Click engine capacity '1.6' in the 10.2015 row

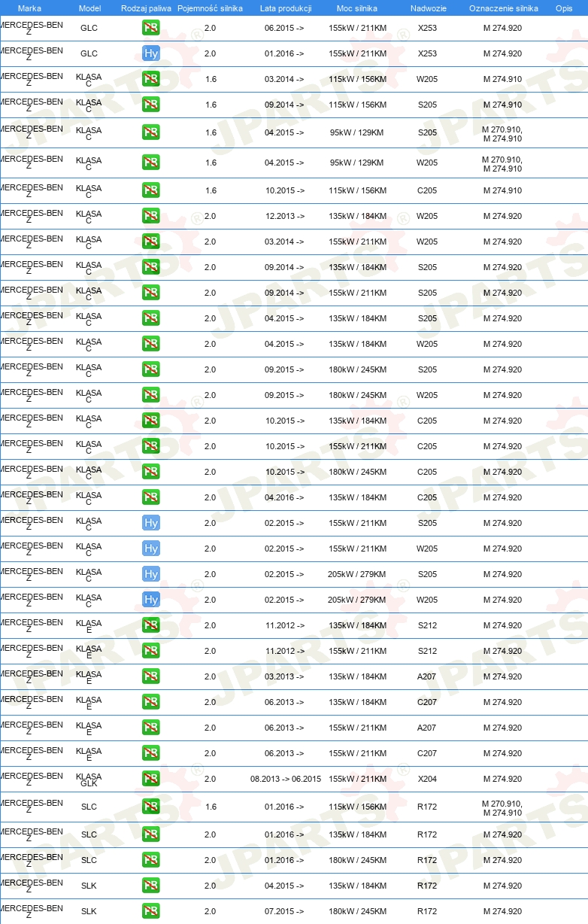211,191
